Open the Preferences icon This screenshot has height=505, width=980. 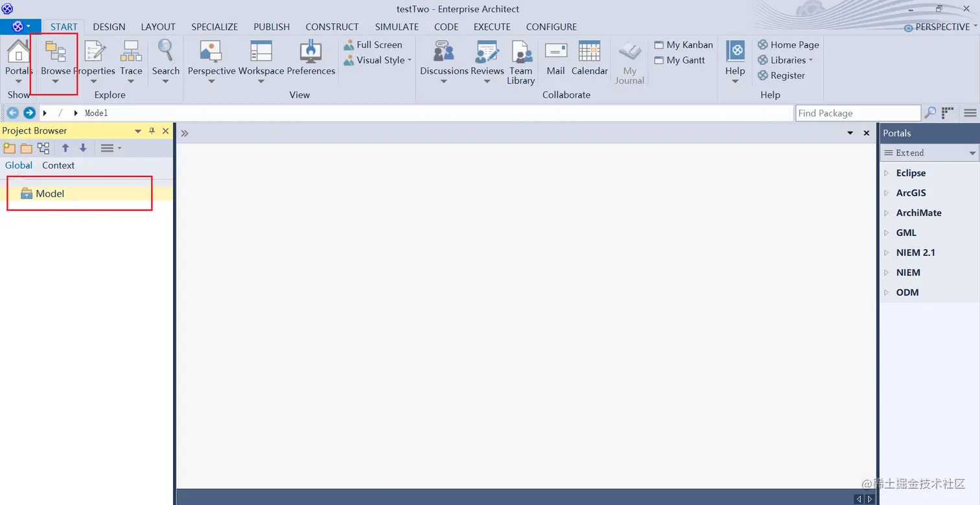(311, 52)
